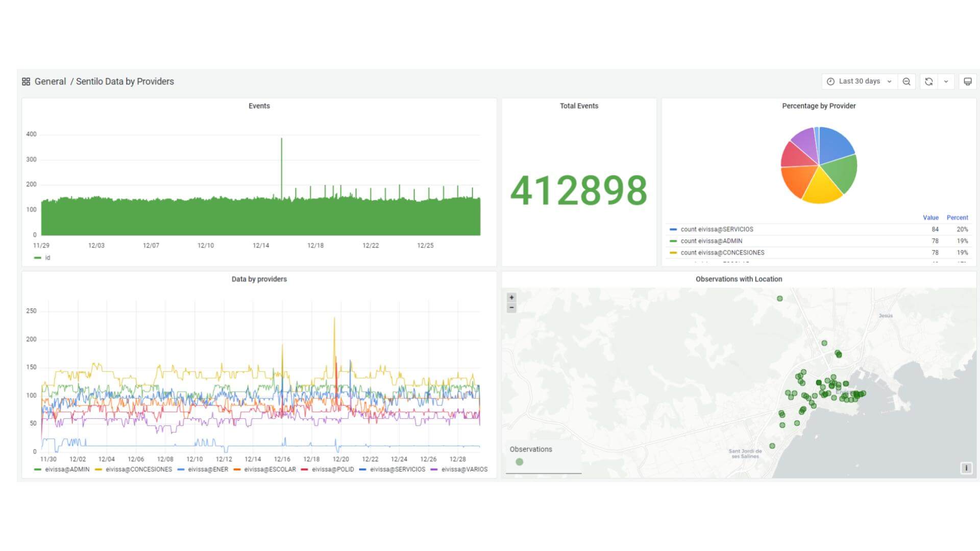Click the Observations size legend circle
980x551 pixels.
pos(520,461)
